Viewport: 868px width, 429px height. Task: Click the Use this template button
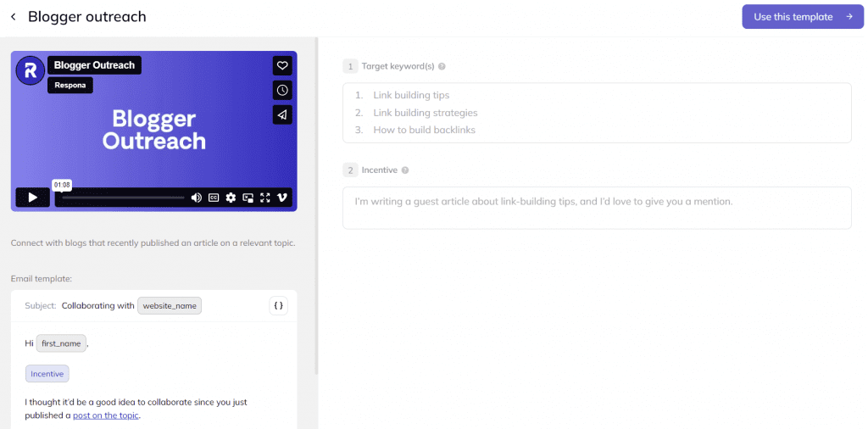802,17
